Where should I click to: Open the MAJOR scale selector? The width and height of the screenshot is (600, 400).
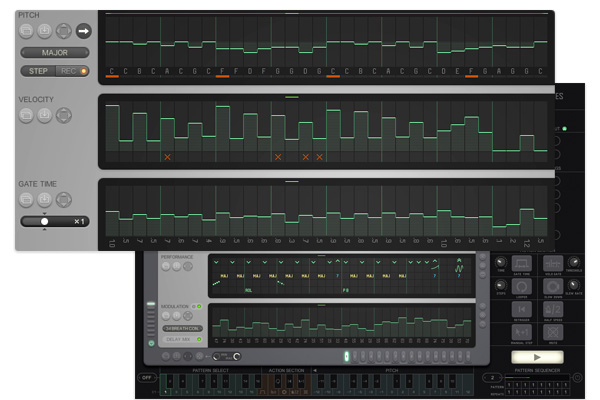(x=55, y=52)
